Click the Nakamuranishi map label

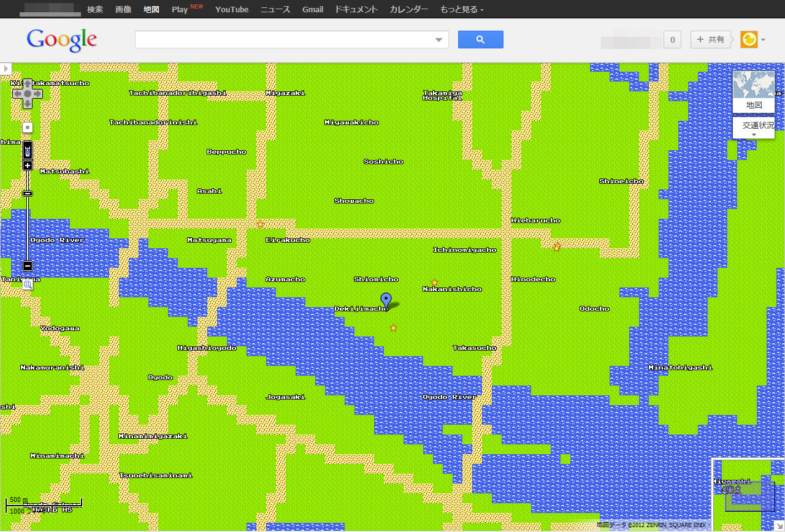pyautogui.click(x=53, y=368)
